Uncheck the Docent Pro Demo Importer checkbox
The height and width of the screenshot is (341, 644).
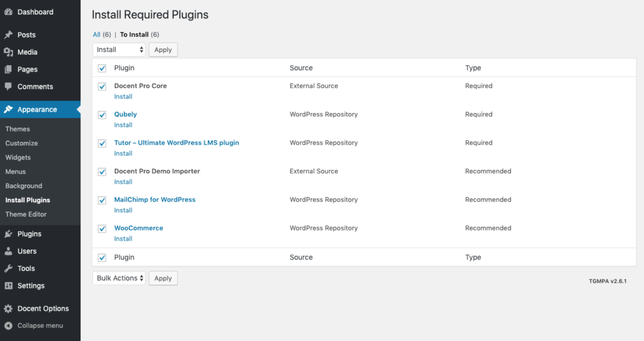pos(102,172)
